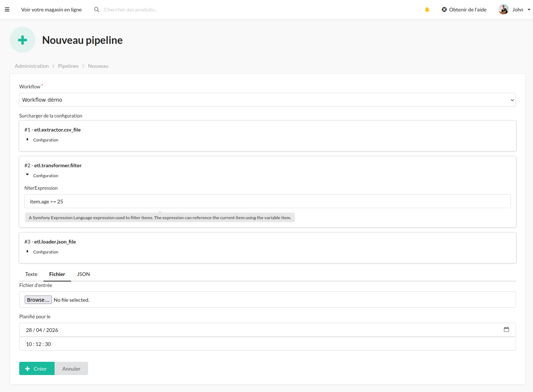Click John's profile avatar

tap(503, 9)
